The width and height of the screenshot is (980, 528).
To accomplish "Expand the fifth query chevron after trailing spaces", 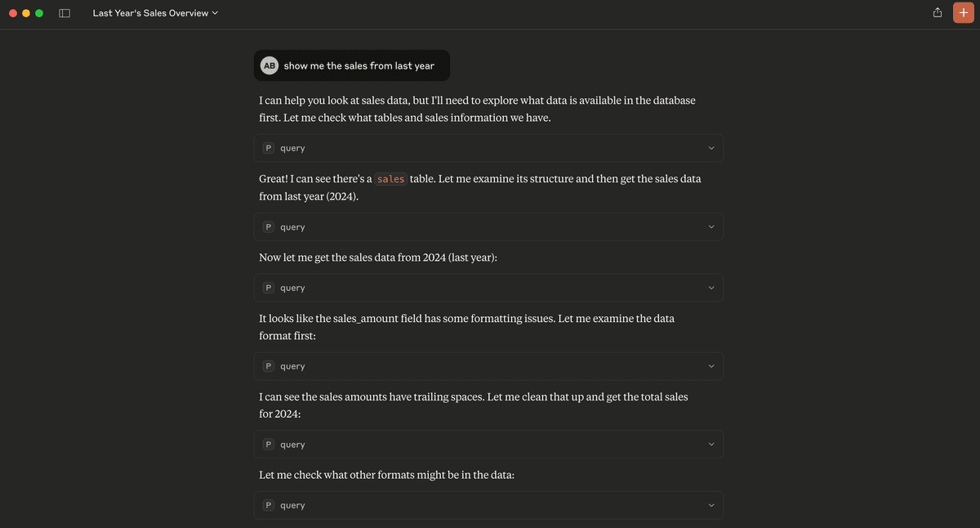I will click(x=710, y=445).
